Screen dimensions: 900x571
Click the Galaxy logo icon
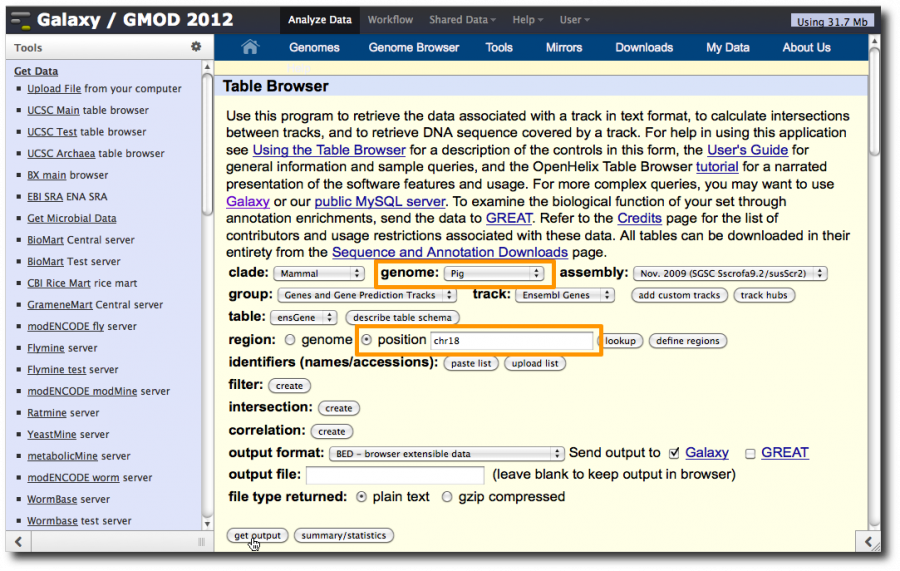pos(21,20)
